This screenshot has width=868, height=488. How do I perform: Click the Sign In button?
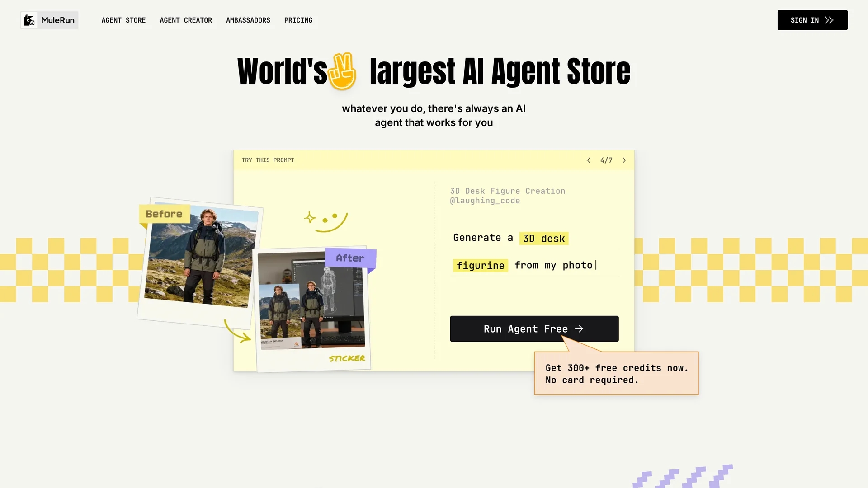[812, 20]
